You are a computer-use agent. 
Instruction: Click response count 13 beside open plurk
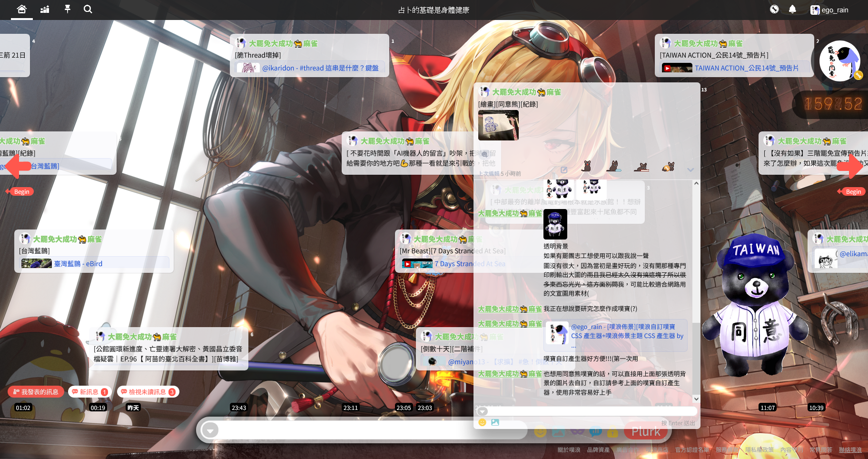point(704,90)
